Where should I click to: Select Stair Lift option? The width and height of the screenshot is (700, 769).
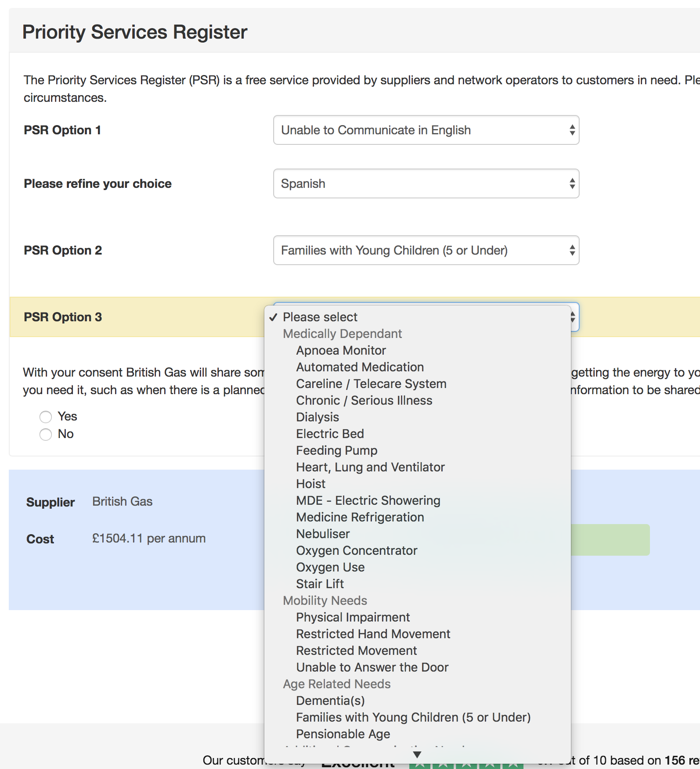[418, 584]
